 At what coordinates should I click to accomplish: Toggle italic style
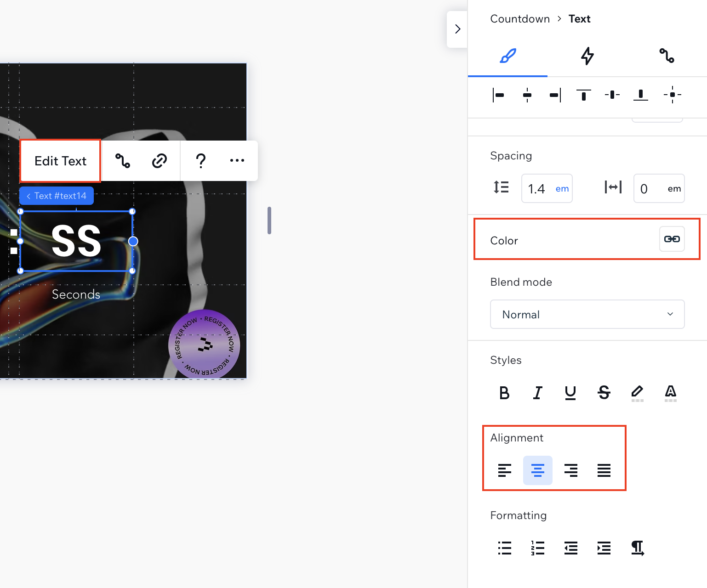[x=537, y=393]
